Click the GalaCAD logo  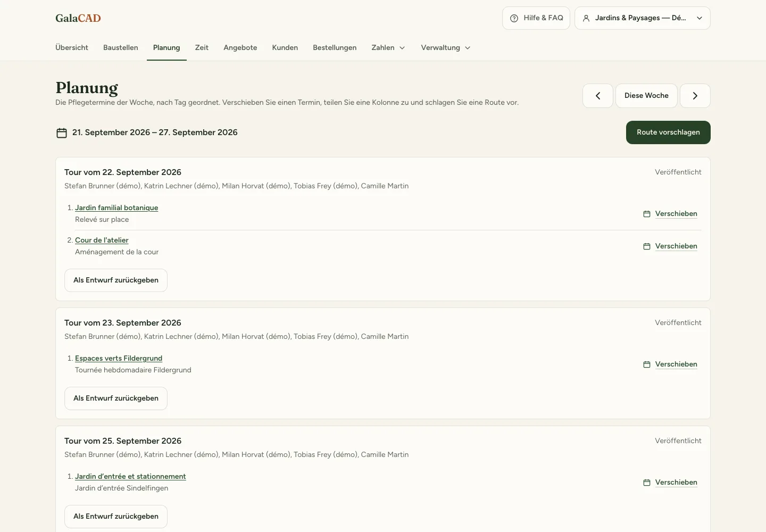78,18
